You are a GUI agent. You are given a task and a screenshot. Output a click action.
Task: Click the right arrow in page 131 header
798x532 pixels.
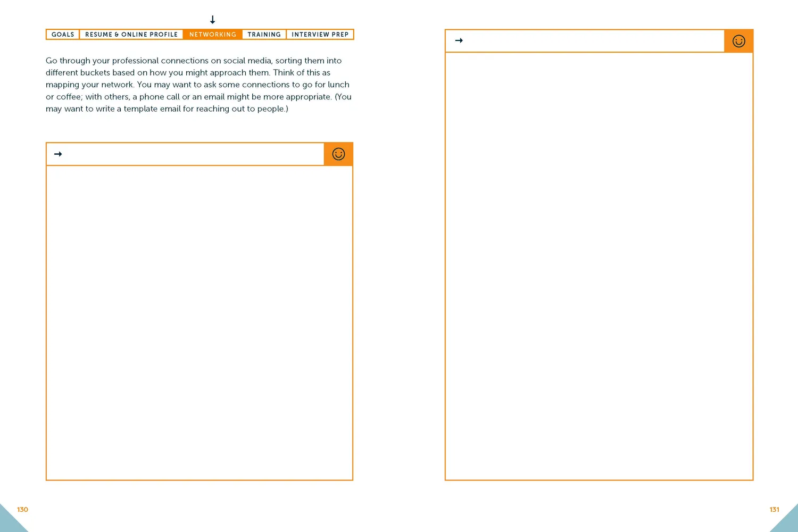(x=459, y=40)
